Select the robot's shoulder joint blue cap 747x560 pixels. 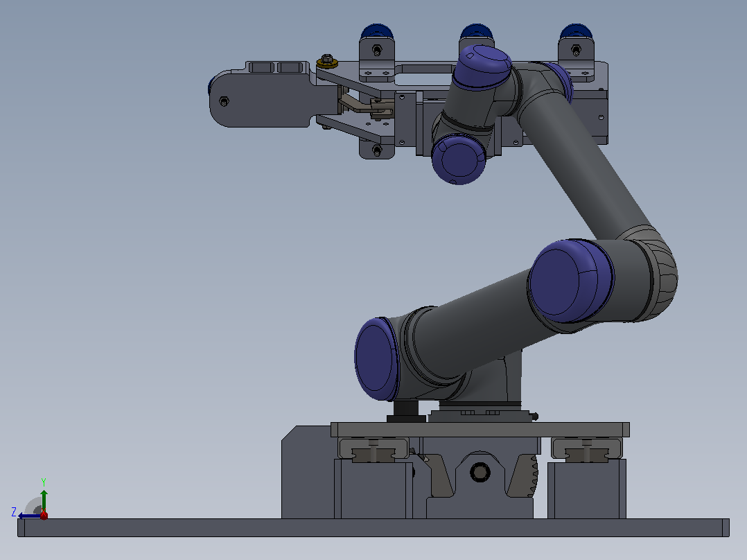click(x=377, y=359)
